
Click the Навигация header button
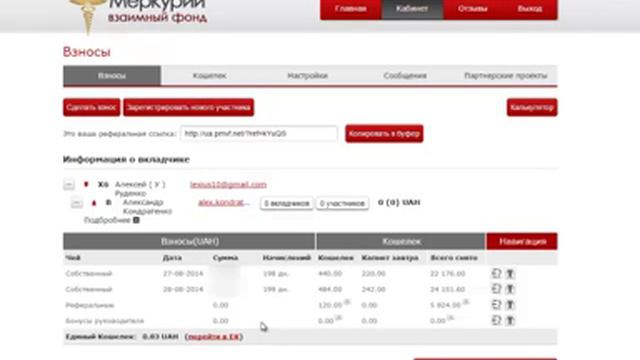[522, 241]
